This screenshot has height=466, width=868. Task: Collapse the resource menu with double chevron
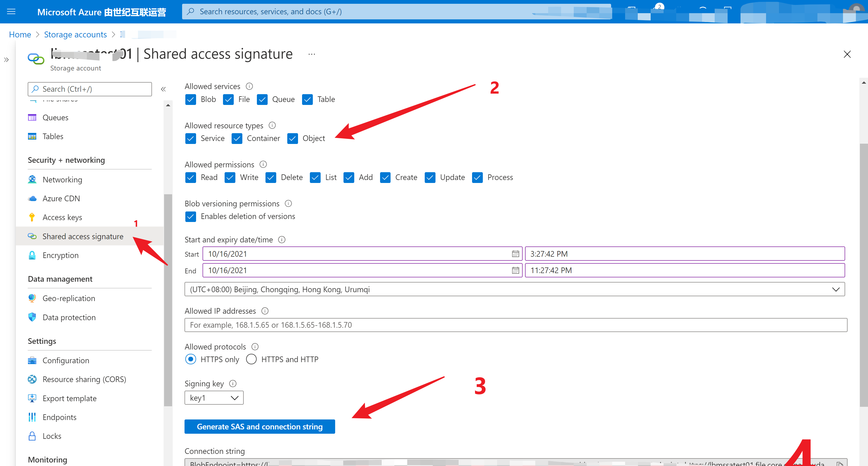pos(164,89)
